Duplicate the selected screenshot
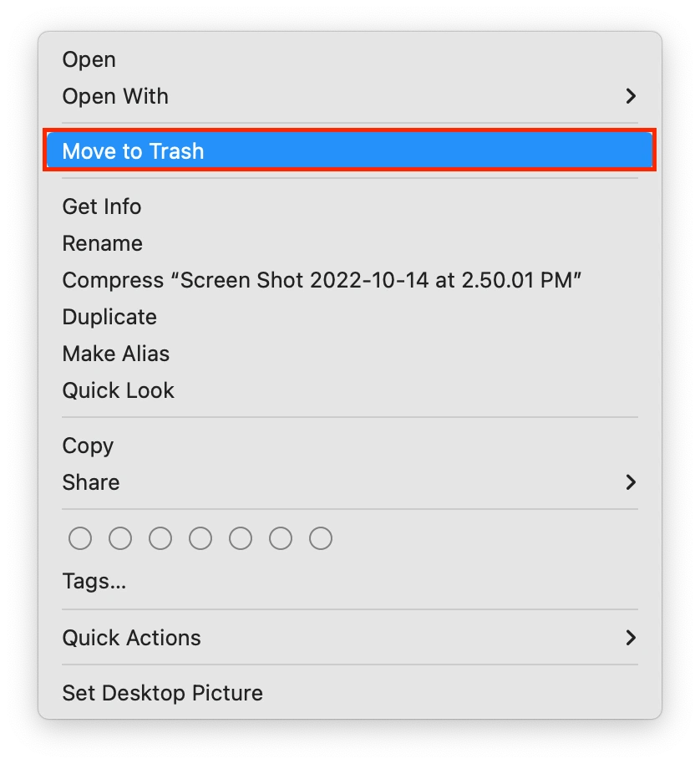The image size is (700, 764). [x=109, y=317]
